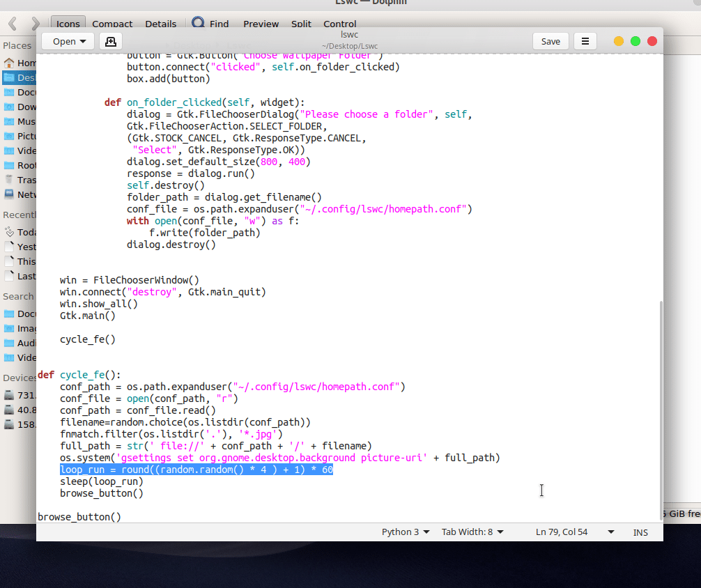Open the Tab Width: 8 selector
The image size is (701, 588).
[472, 532]
